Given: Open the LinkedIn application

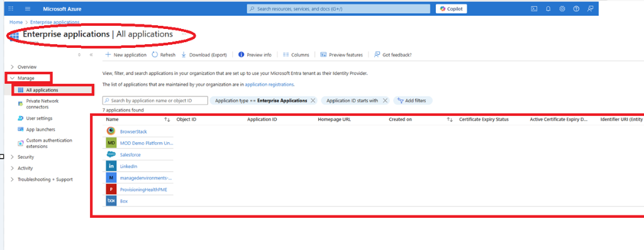Looking at the screenshot, I should point(128,166).
